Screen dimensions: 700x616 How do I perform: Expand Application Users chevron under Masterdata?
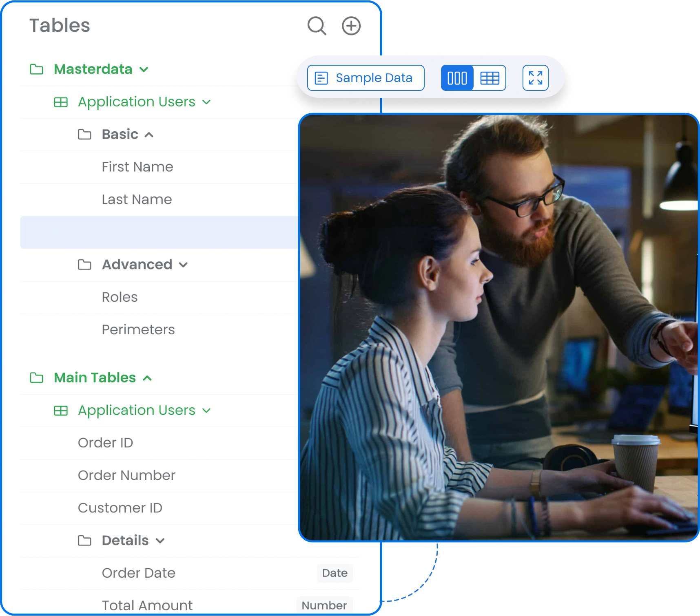coord(206,102)
